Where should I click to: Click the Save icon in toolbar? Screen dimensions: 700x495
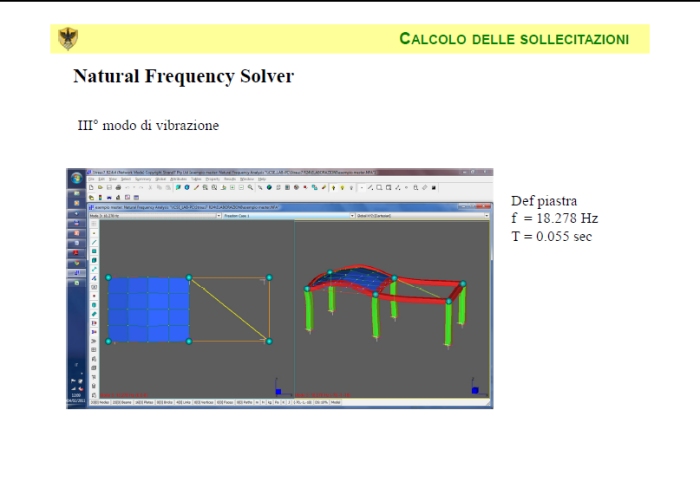tap(109, 188)
